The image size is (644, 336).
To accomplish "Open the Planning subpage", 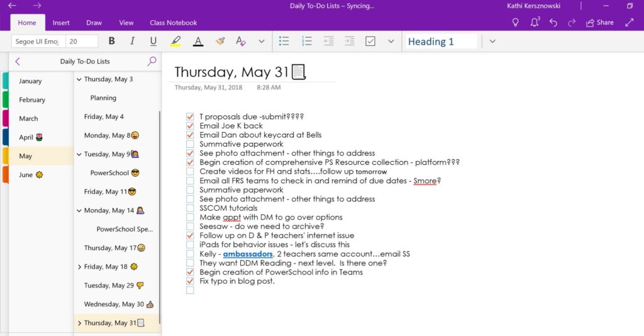I will (117, 98).
